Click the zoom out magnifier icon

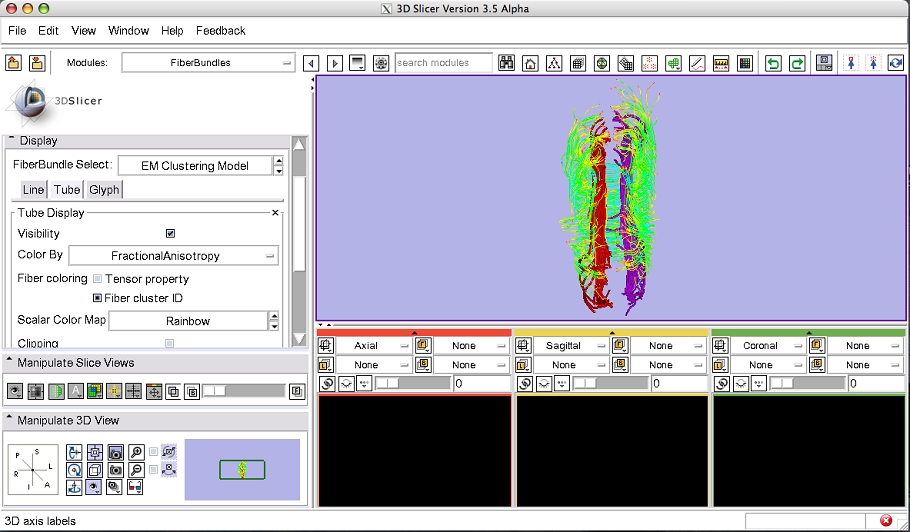[137, 470]
